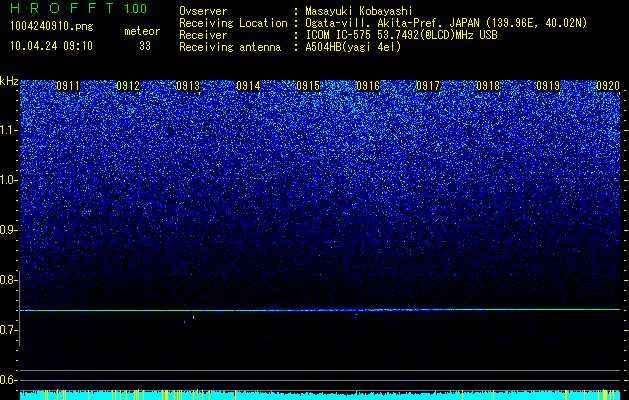Click the kHz axis unit label

pos(9,81)
